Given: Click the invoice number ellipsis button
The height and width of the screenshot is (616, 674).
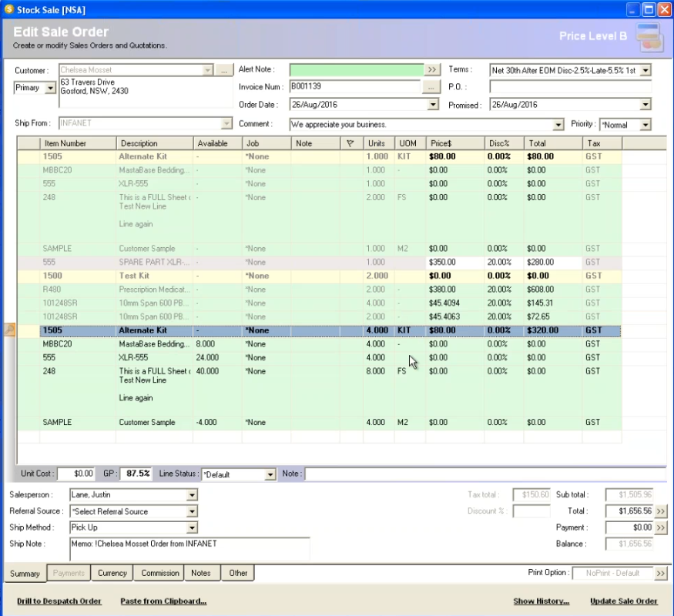Looking at the screenshot, I should click(431, 87).
